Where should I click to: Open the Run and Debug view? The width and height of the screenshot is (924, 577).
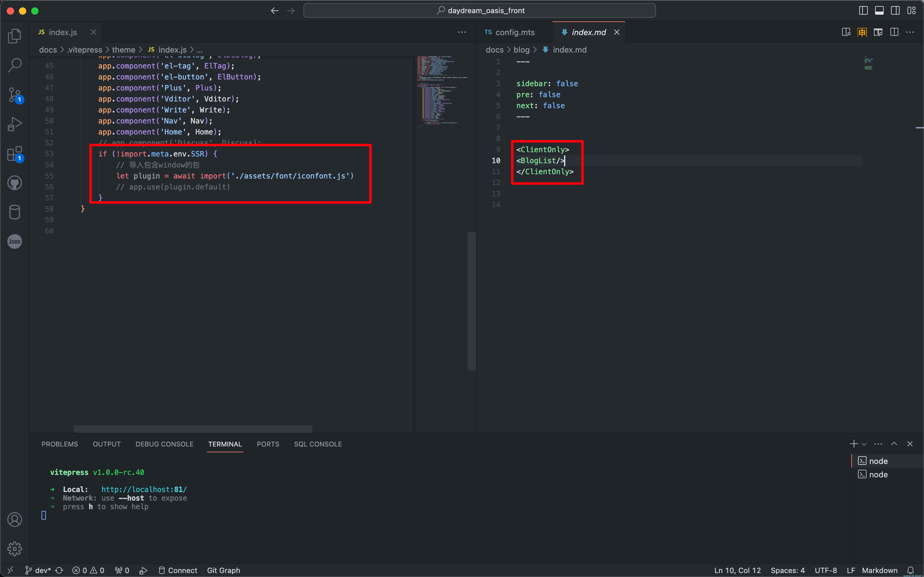[14, 124]
